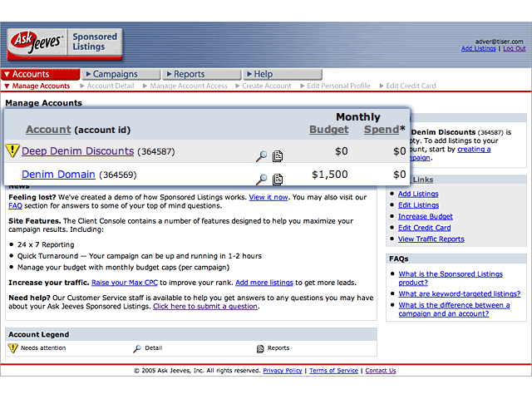The width and height of the screenshot is (532, 399).
Task: Select Manage Account Access submenu item
Action: pyautogui.click(x=189, y=86)
